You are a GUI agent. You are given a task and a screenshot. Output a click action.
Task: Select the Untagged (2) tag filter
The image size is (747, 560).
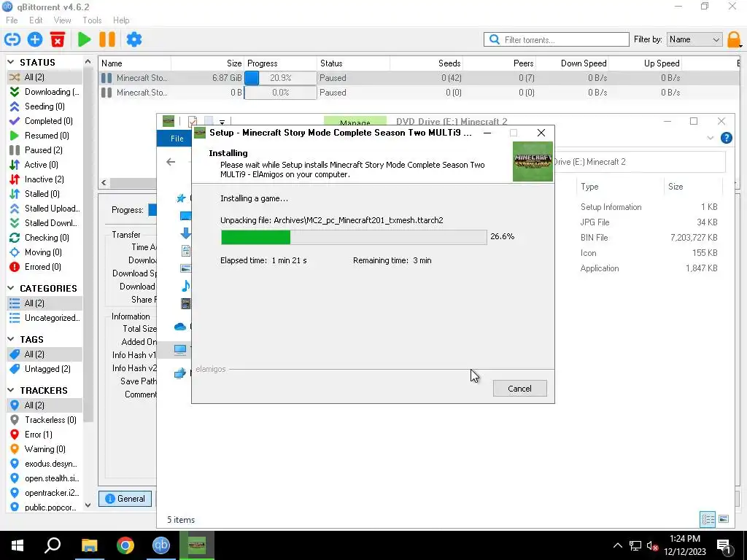(x=44, y=369)
